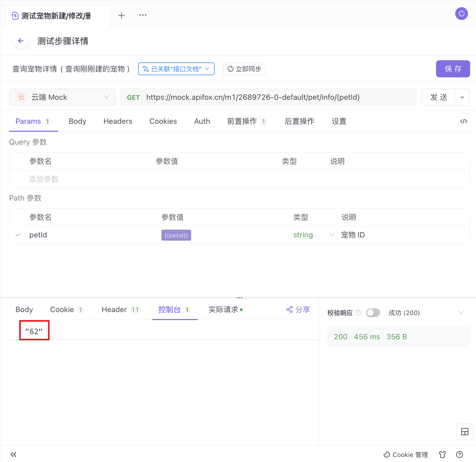The height and width of the screenshot is (462, 476).
Task: Click the 立即同步 button
Action: pos(244,69)
